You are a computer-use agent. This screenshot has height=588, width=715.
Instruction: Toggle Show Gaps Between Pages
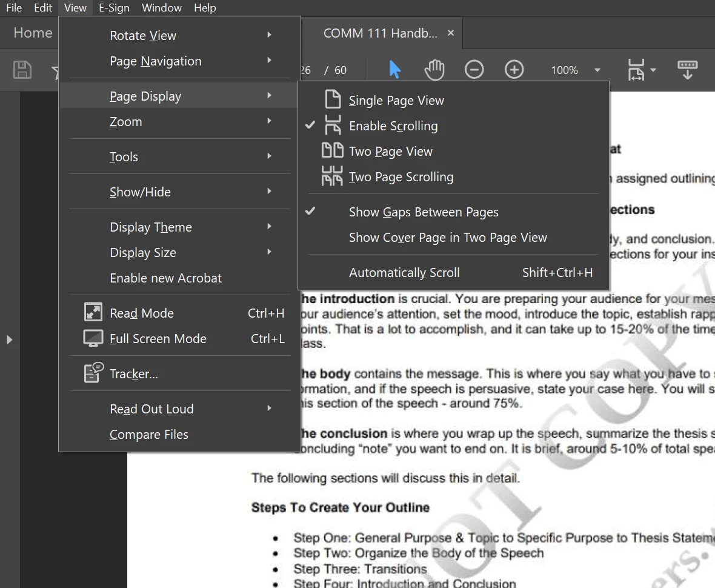pyautogui.click(x=454, y=212)
